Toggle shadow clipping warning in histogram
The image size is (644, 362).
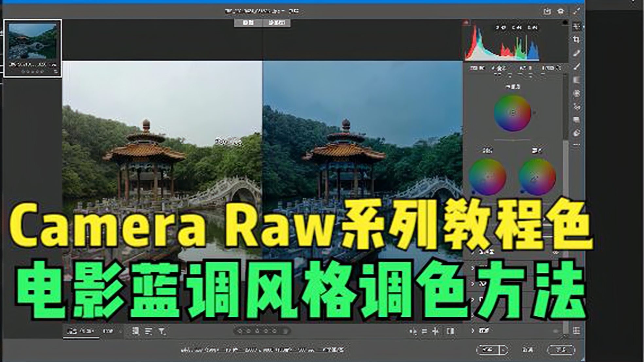click(x=466, y=23)
